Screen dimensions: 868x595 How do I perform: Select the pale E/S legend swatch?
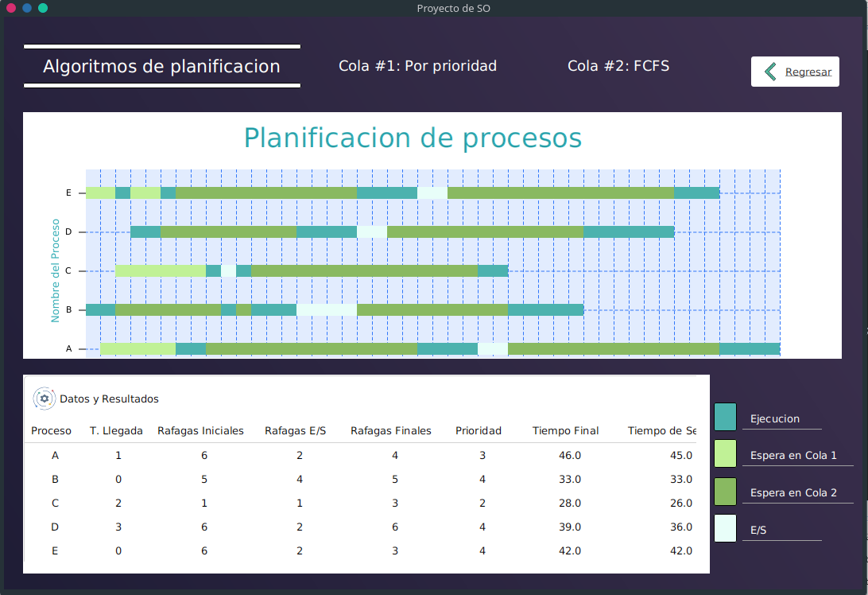[x=725, y=528]
